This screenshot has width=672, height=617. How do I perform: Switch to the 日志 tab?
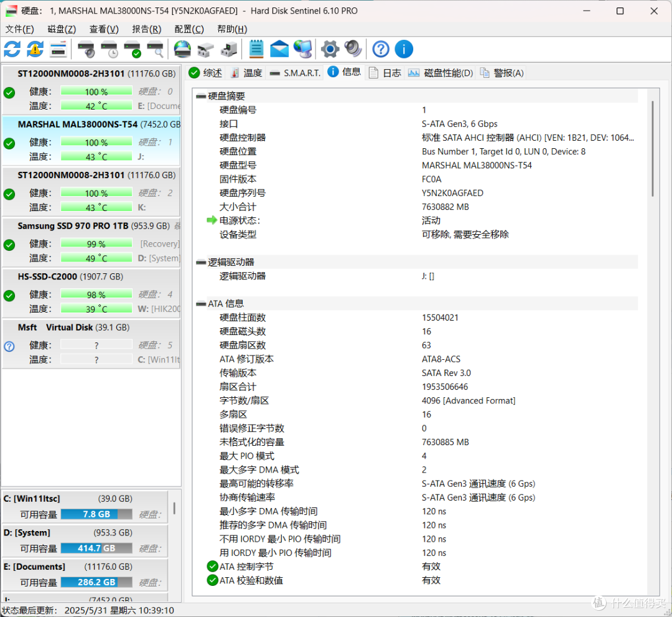click(x=385, y=73)
